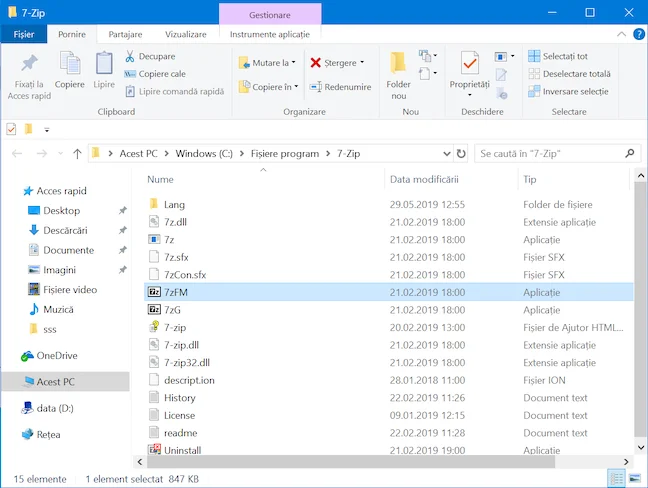Switch to Pornire tab
Screen dimensions: 648x488
[72, 34]
